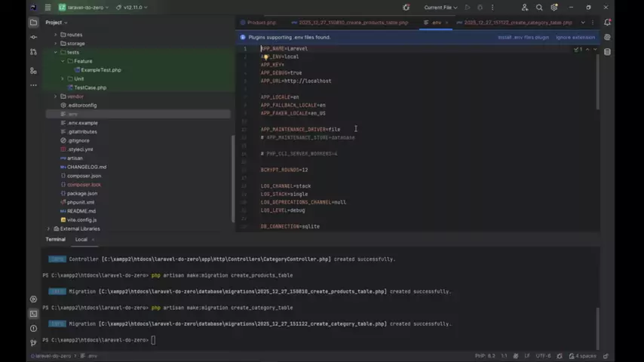Switch to the Product.php editor tab
Image resolution: width=644 pixels, height=362 pixels.
[x=261, y=23]
